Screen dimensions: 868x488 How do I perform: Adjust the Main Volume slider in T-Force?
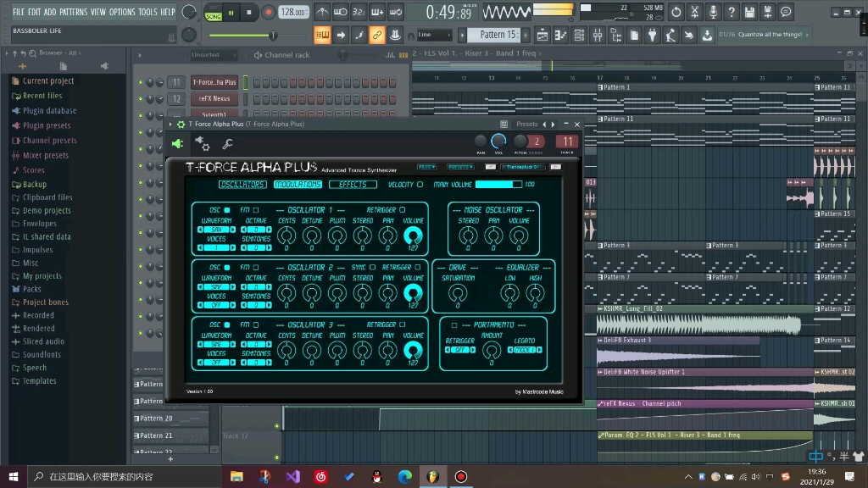[x=498, y=184]
